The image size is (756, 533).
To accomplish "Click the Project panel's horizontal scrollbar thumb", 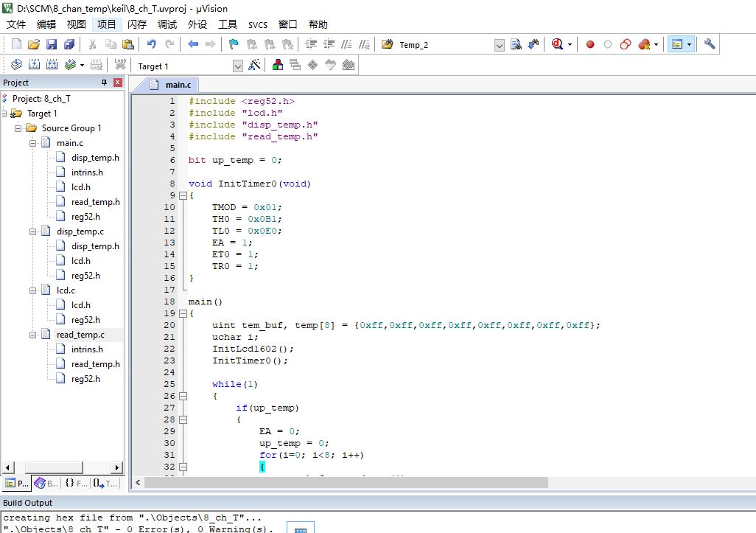I will [x=54, y=467].
